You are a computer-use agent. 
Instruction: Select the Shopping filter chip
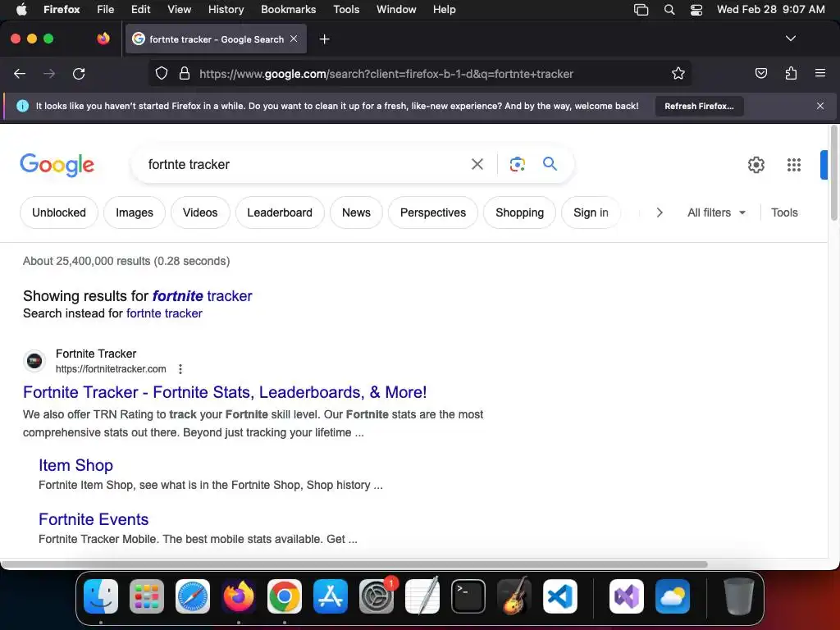tap(519, 212)
